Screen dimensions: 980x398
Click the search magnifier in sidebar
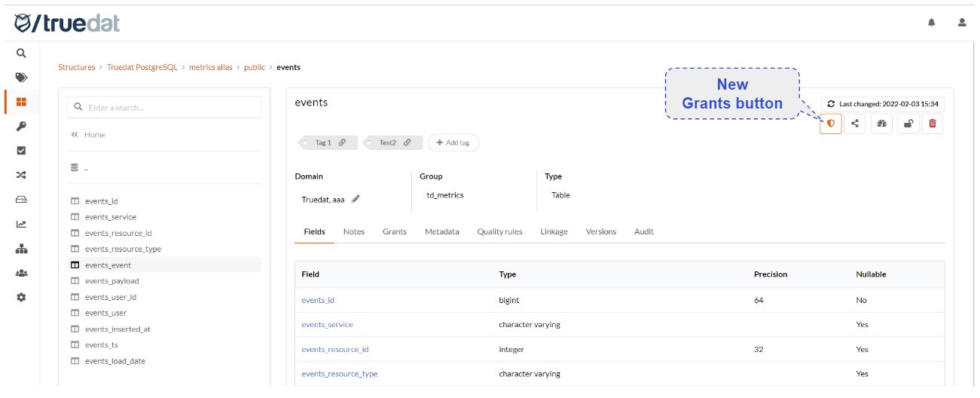pyautogui.click(x=21, y=54)
